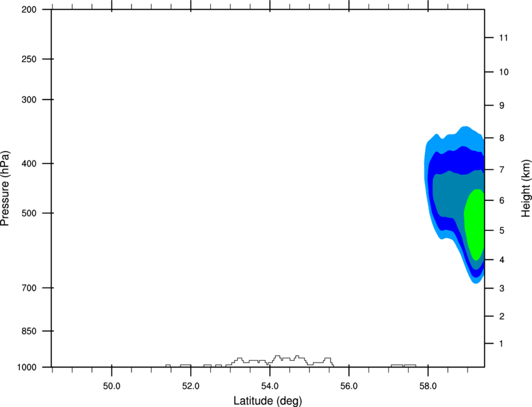Click the teal contour band
Image resolution: width=532 pixels, height=407 pixels.
click(448, 193)
